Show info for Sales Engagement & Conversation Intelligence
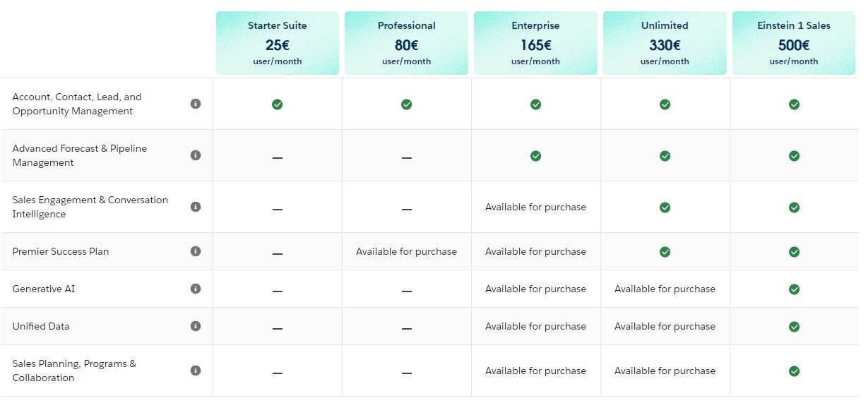868x403 pixels. point(196,207)
